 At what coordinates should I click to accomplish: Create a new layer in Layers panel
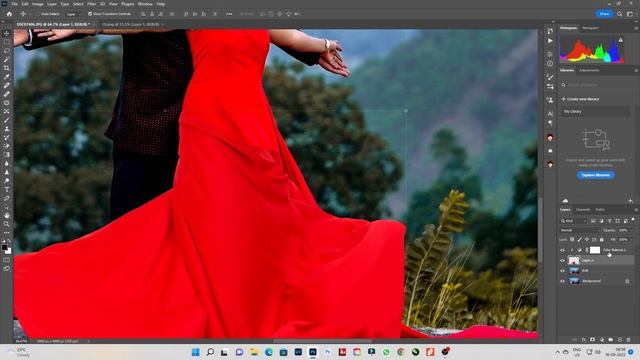[620, 340]
